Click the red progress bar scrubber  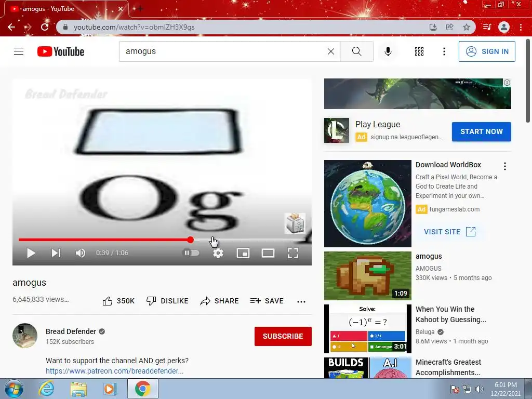coord(190,240)
